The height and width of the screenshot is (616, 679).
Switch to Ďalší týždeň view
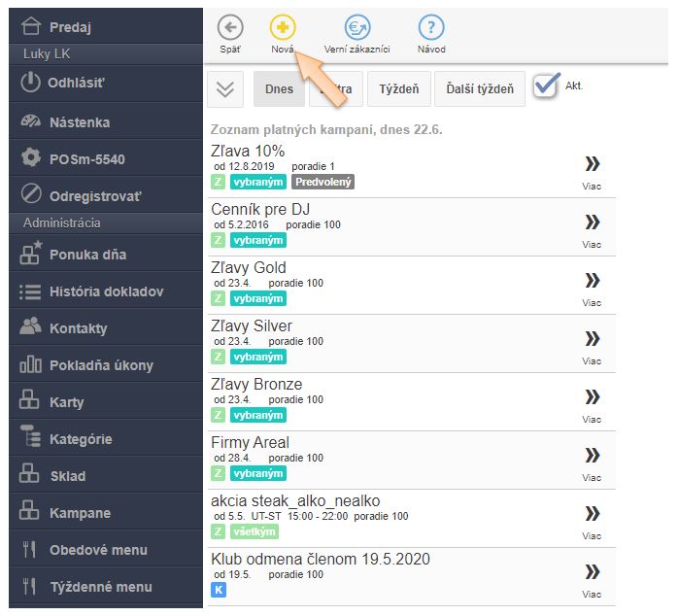click(479, 89)
